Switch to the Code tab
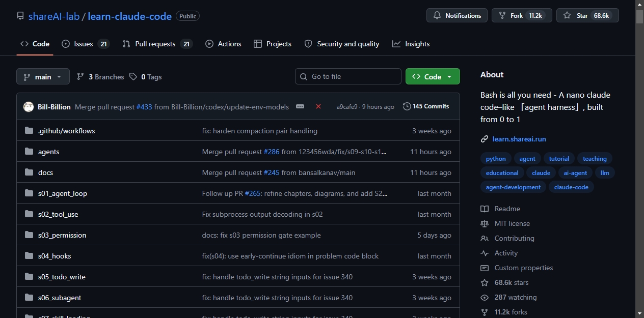This screenshot has width=644, height=318. coord(35,44)
